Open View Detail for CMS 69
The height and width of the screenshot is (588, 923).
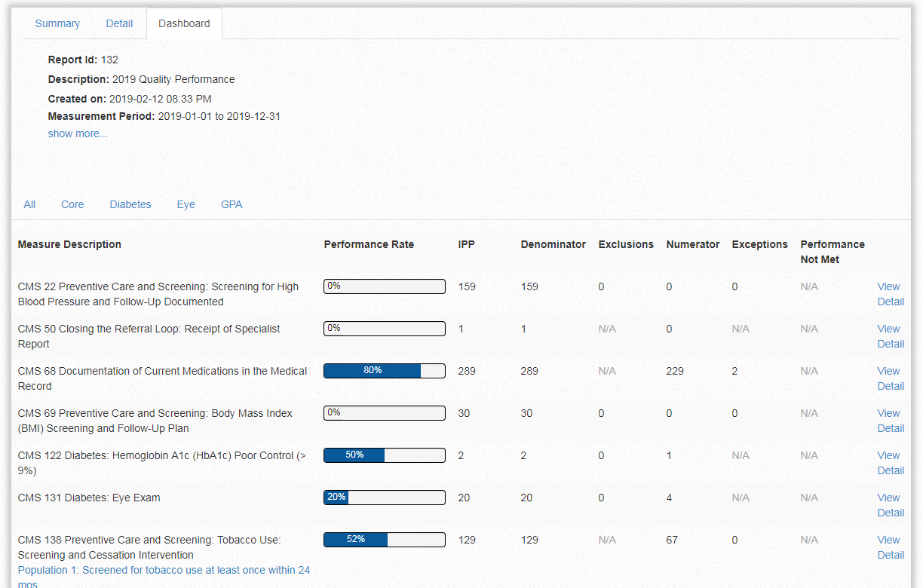coord(890,421)
